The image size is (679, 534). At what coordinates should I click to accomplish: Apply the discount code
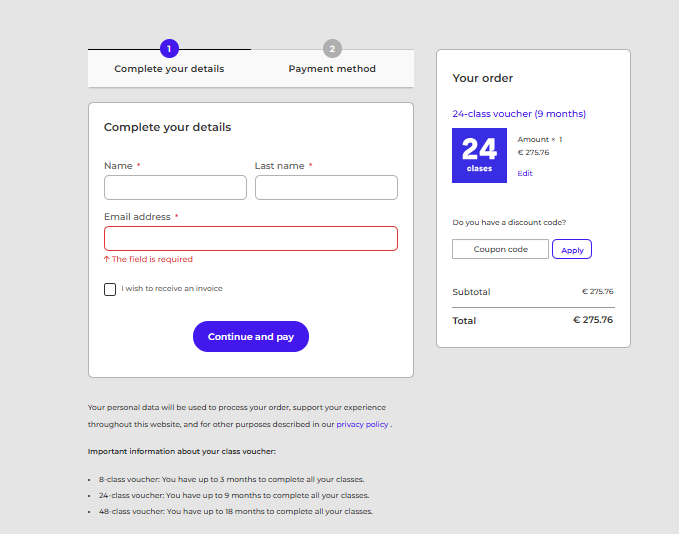[x=572, y=249]
